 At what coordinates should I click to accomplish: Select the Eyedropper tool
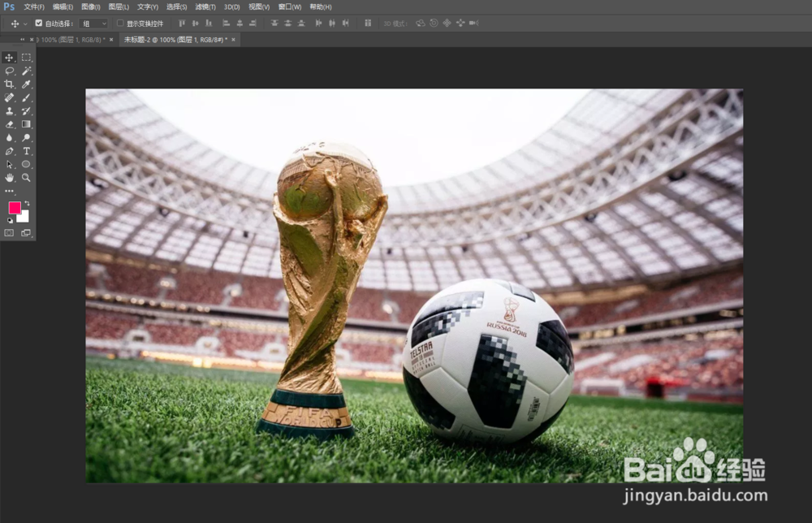tap(26, 84)
